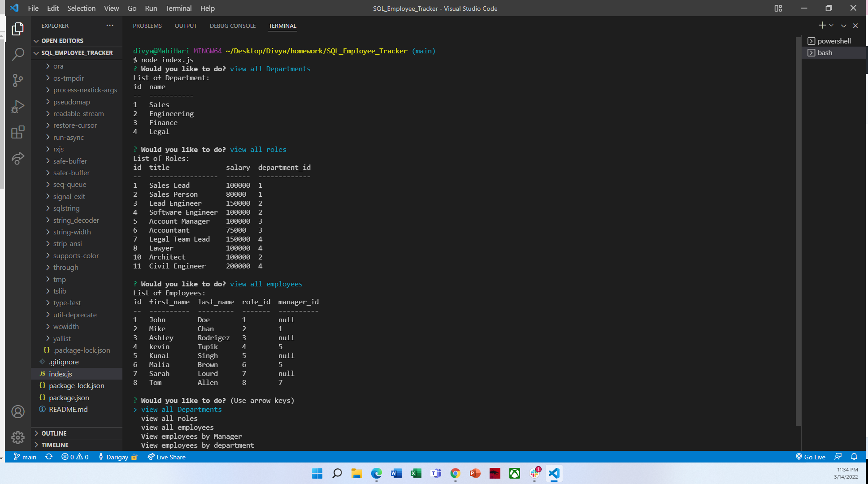Open notifications via bell icon
This screenshot has width=868, height=484.
pyautogui.click(x=854, y=457)
